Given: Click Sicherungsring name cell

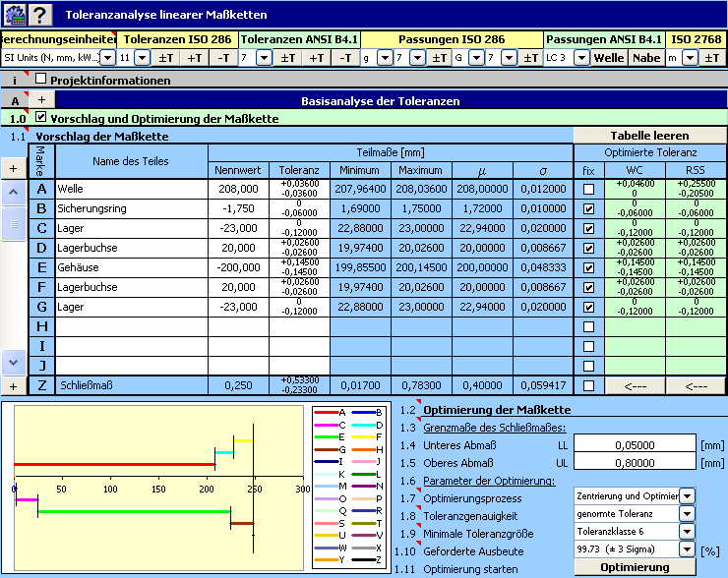Looking at the screenshot, I should [132, 208].
